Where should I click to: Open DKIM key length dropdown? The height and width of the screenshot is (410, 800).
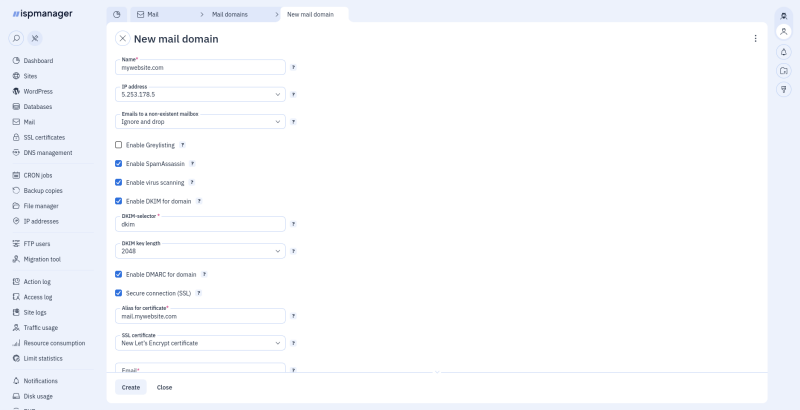200,251
